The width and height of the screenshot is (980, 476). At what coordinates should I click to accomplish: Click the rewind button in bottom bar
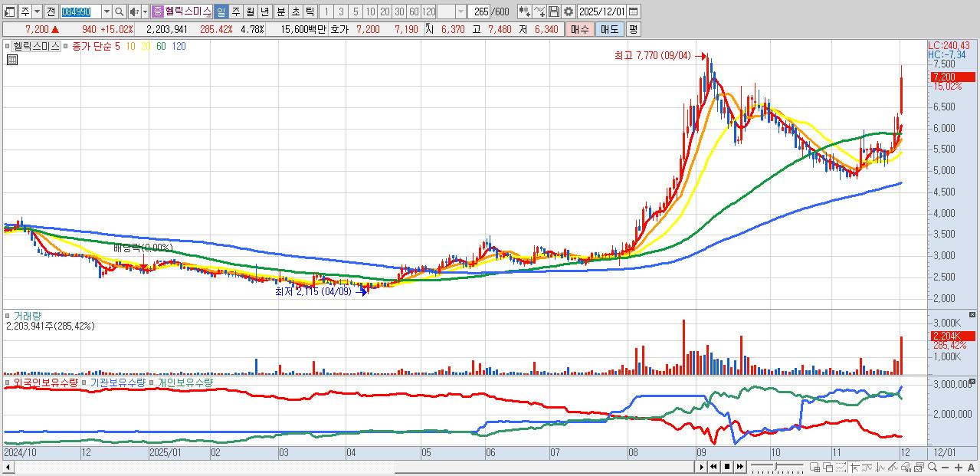[x=714, y=467]
